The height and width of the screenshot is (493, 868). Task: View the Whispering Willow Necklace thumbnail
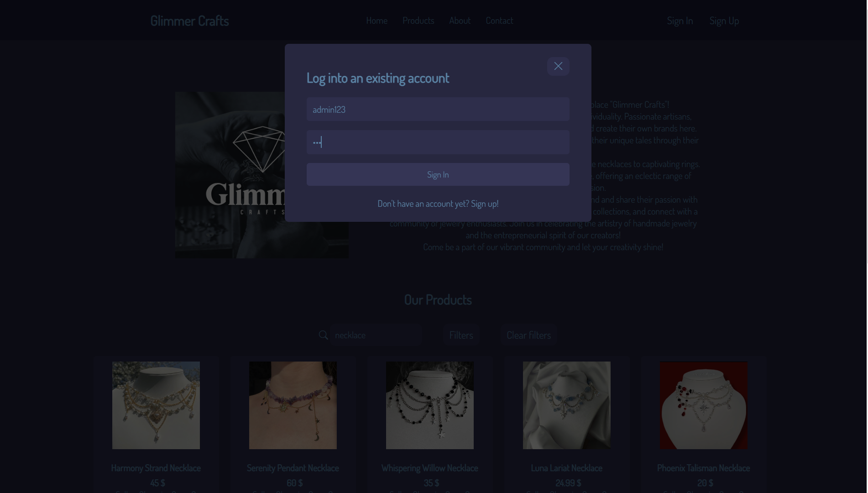pos(430,405)
